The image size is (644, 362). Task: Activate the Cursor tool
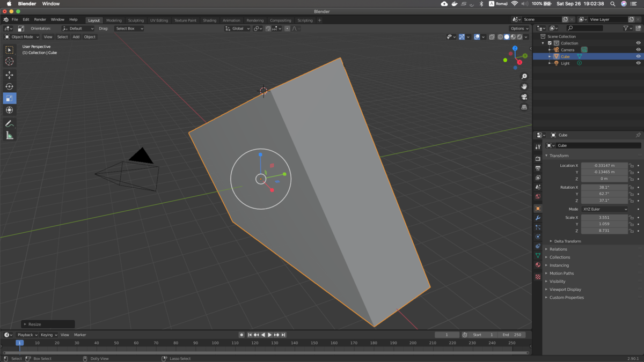point(9,61)
